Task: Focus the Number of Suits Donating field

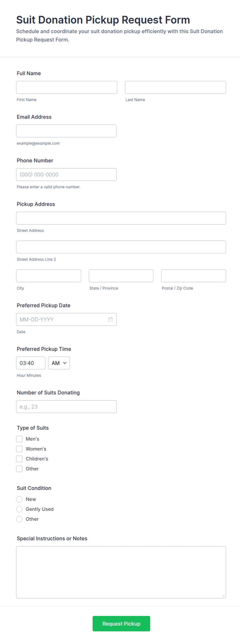Action: [x=66, y=407]
